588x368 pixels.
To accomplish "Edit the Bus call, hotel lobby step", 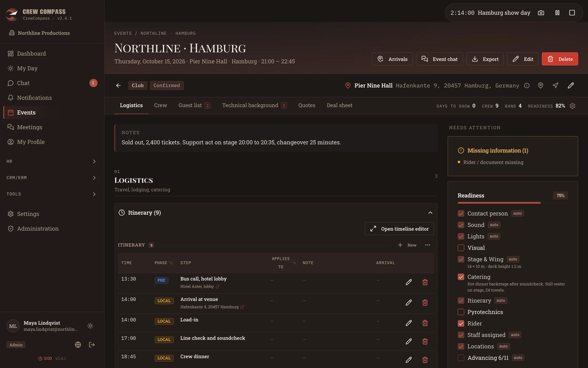I will point(409,282).
